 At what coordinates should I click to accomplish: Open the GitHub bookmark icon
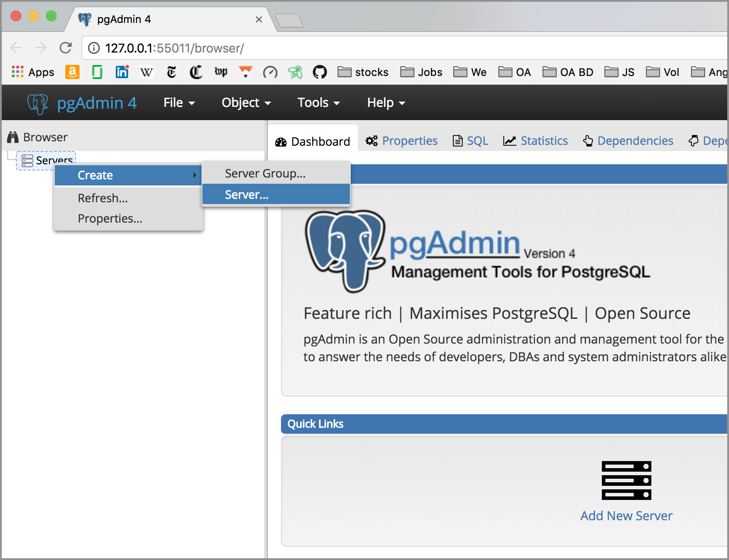click(320, 72)
